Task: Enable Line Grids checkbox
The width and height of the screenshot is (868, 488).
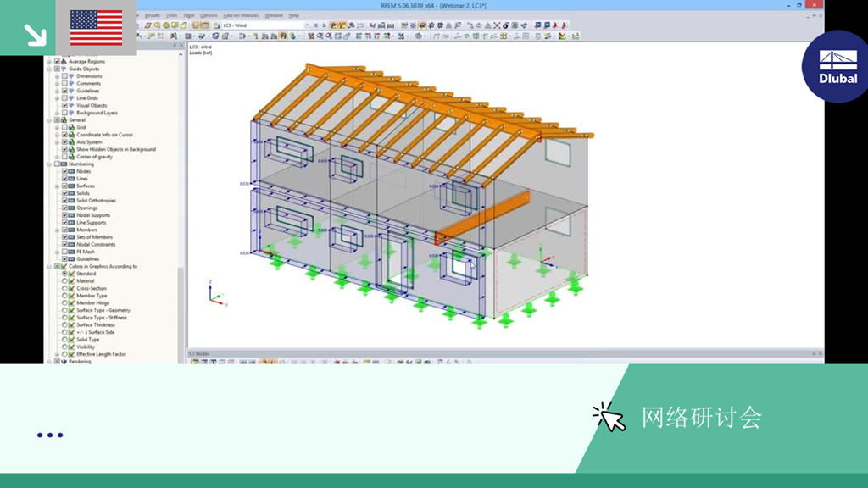Action: (x=64, y=98)
